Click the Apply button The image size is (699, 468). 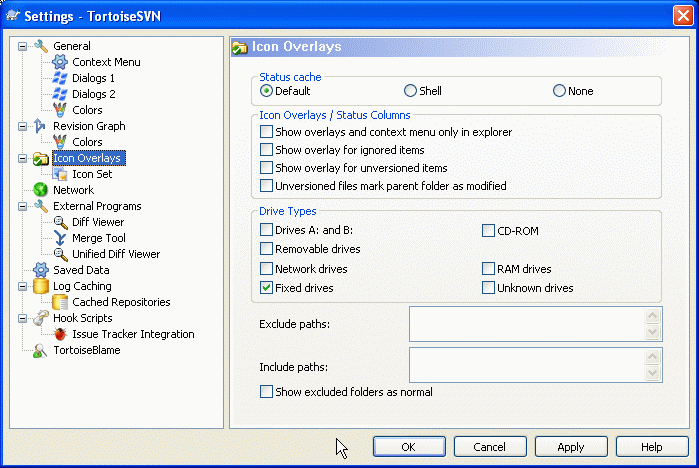coord(571,447)
